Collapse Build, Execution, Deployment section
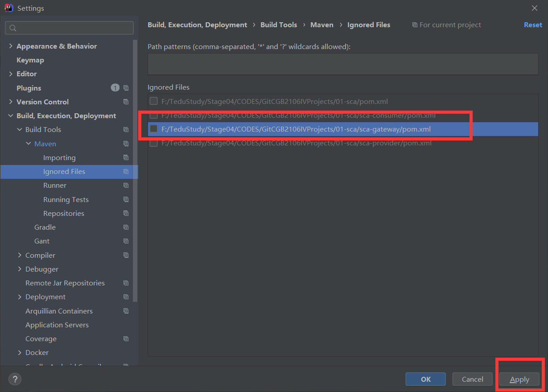Screen dimensions: 548x392 point(11,116)
